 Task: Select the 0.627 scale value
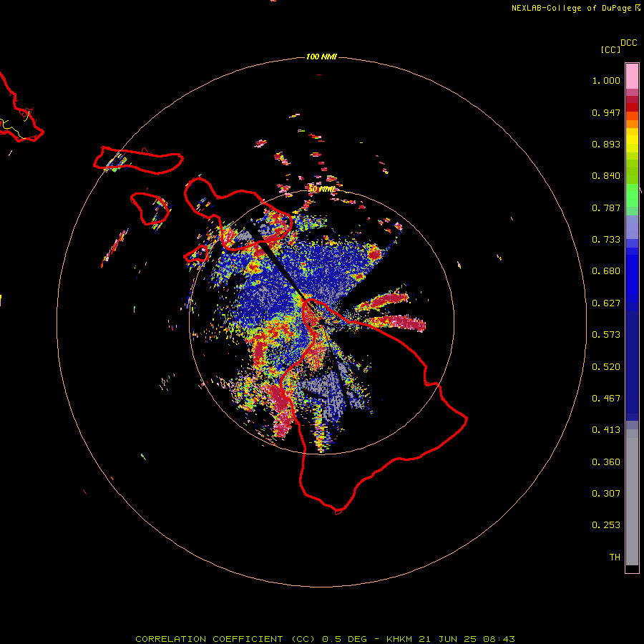click(x=606, y=303)
